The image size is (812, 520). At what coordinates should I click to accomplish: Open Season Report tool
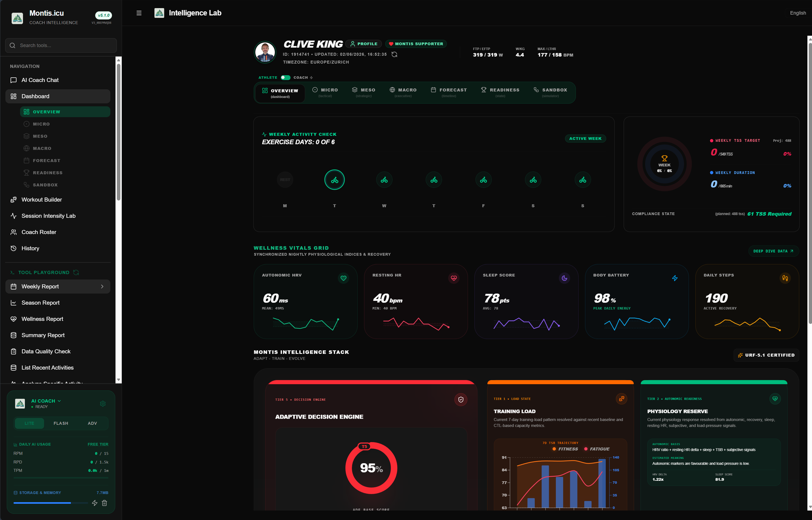(58, 302)
